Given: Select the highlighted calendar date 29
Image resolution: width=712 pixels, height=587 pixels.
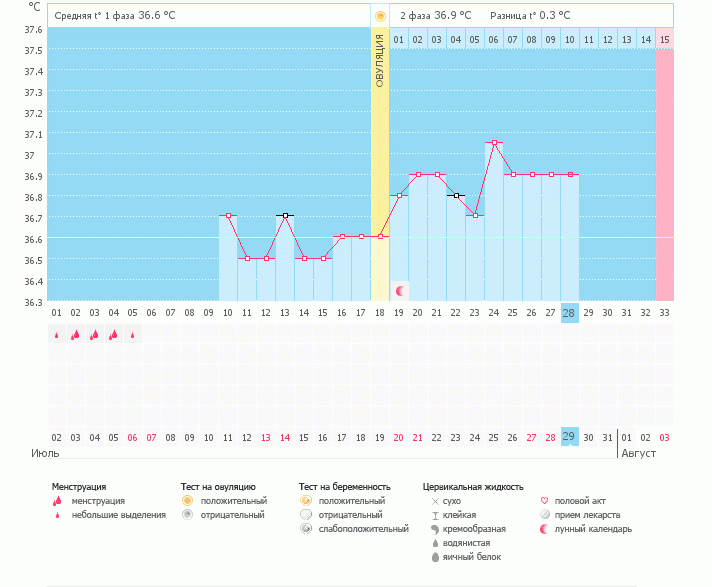Looking at the screenshot, I should pos(569,436).
